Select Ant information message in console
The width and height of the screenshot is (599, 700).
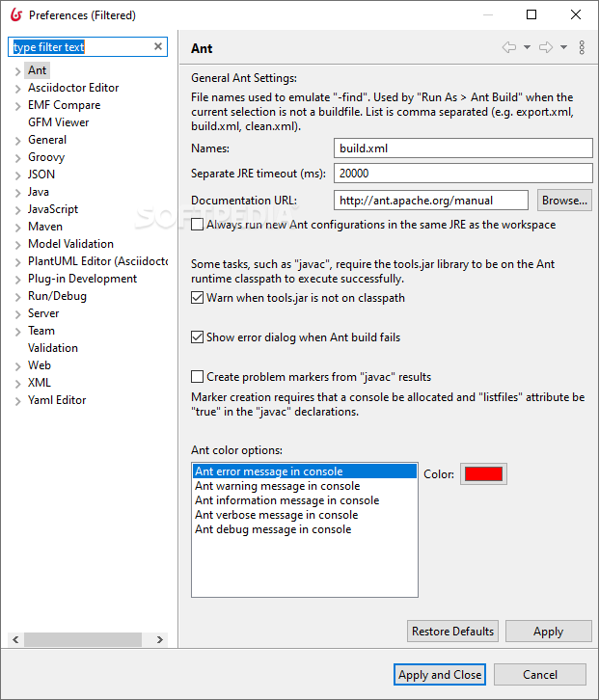click(305, 500)
